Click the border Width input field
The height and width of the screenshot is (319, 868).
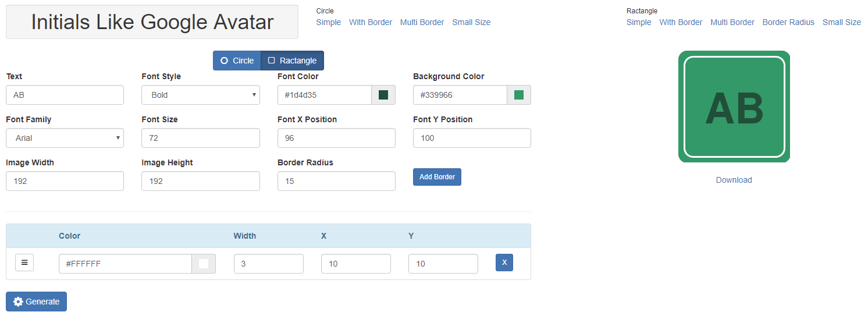268,264
